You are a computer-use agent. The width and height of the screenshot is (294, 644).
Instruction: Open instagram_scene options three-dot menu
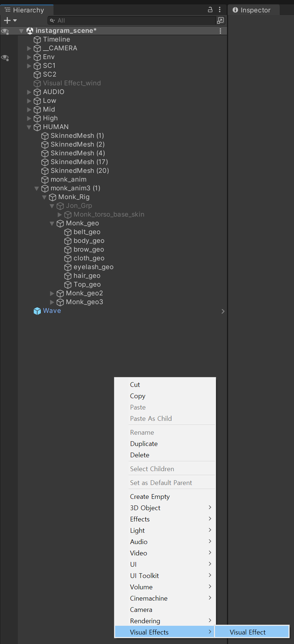pyautogui.click(x=220, y=31)
